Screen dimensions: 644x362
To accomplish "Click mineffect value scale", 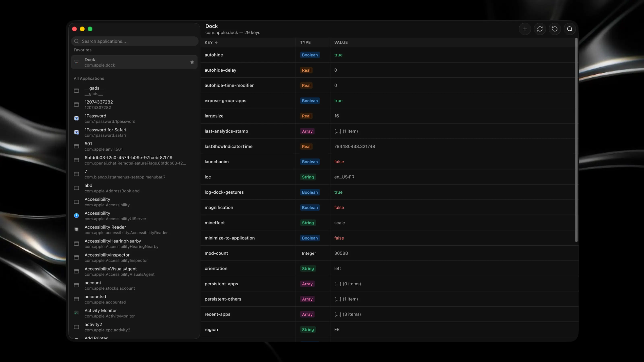I will tap(339, 223).
